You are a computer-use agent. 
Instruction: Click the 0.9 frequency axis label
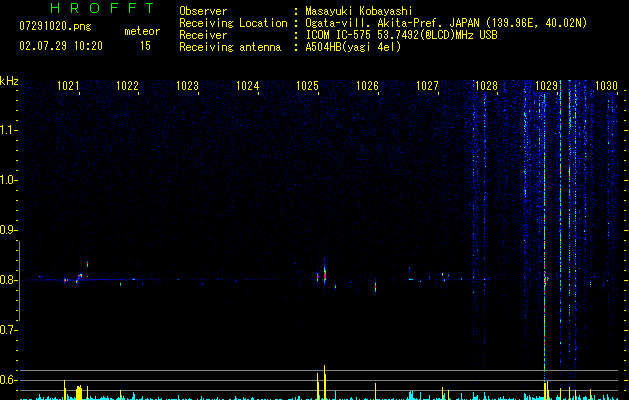(x=8, y=230)
